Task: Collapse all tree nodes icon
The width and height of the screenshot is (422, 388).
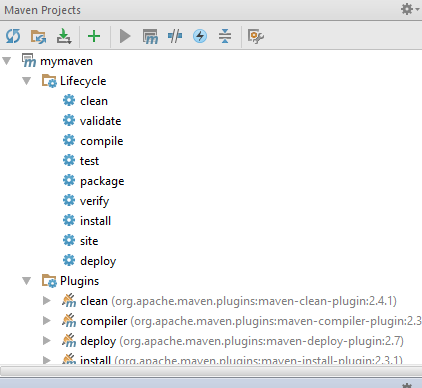Action: 225,36
